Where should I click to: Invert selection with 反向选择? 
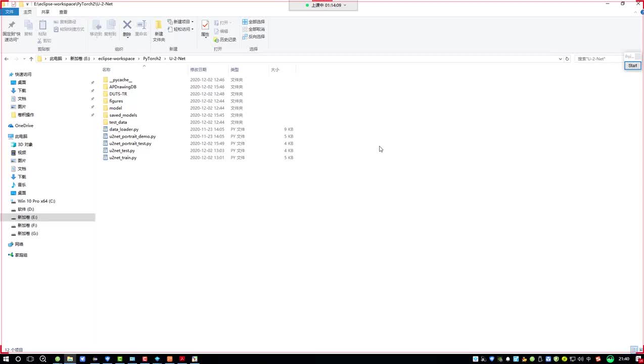(x=253, y=36)
